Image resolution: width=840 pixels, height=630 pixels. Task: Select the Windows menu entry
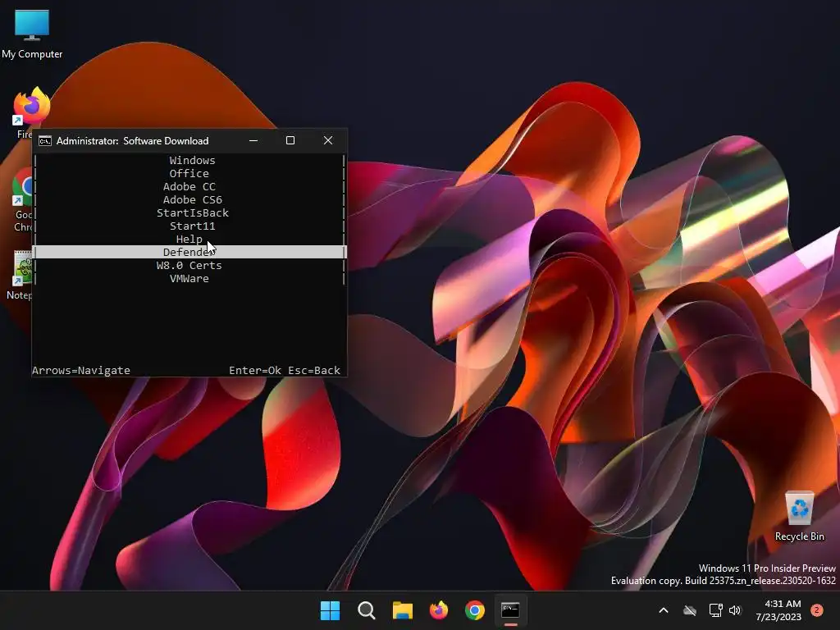pos(189,160)
